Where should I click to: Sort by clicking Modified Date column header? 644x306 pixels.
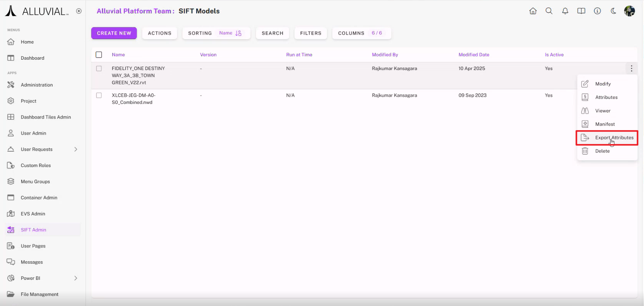coord(474,55)
